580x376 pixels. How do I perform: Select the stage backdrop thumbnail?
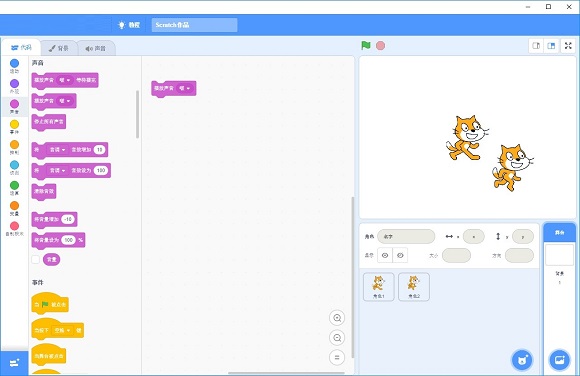pyautogui.click(x=559, y=254)
